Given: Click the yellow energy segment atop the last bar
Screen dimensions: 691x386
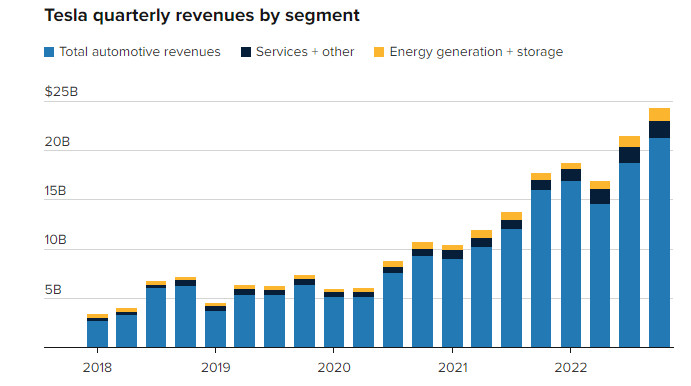Looking at the screenshot, I should pyautogui.click(x=659, y=115).
